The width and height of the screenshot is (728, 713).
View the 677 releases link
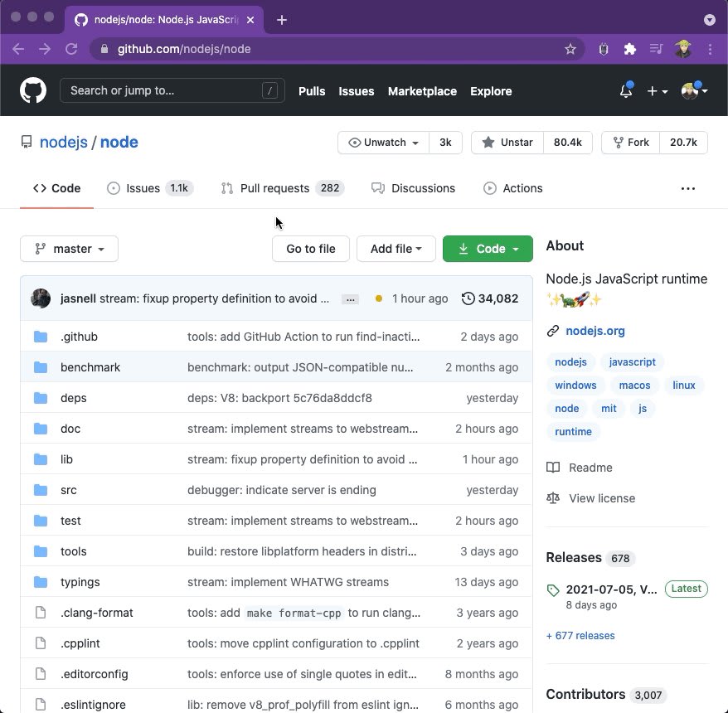580,635
